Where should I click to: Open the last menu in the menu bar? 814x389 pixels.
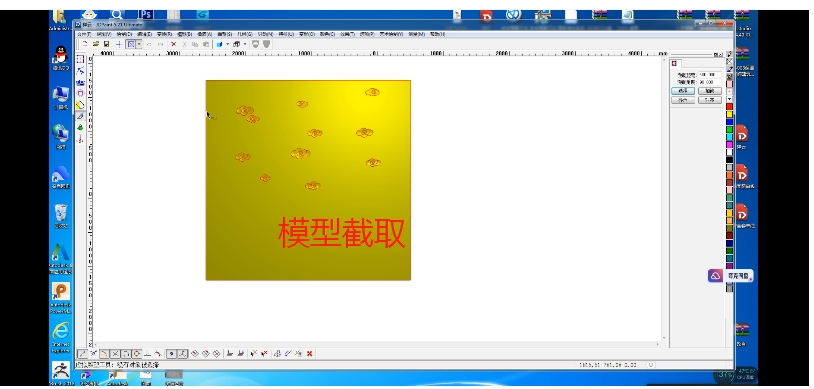[437, 34]
